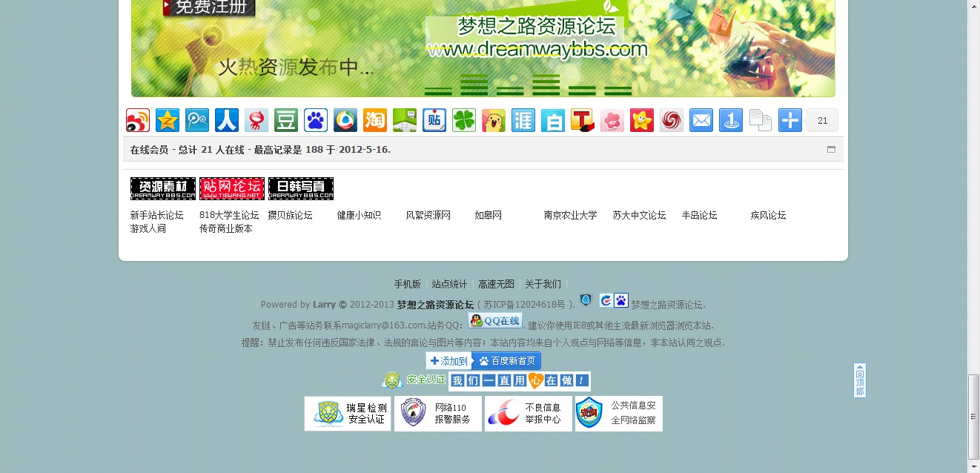Open 网络110 报警服务 badge
This screenshot has height=473, width=980.
[x=438, y=414]
